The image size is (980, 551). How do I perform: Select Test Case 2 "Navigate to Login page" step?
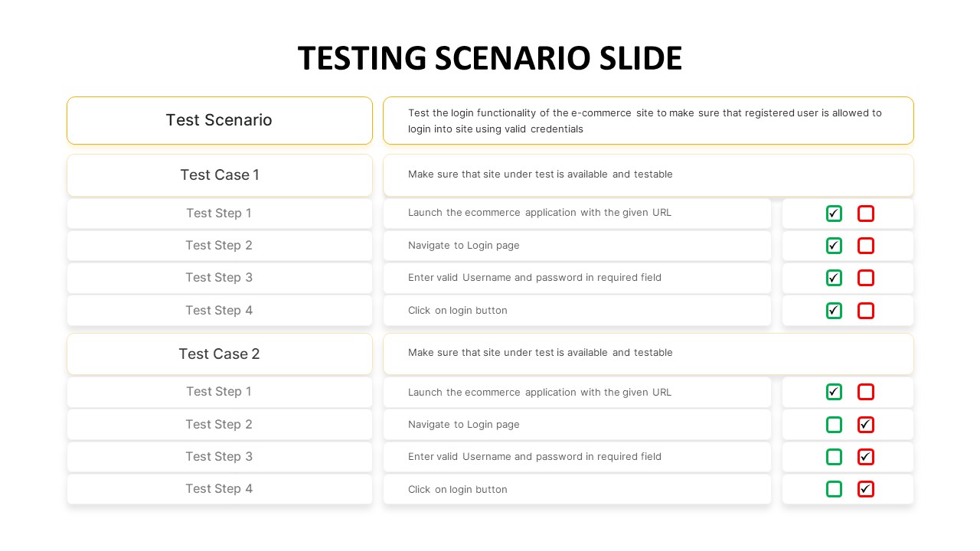(577, 425)
